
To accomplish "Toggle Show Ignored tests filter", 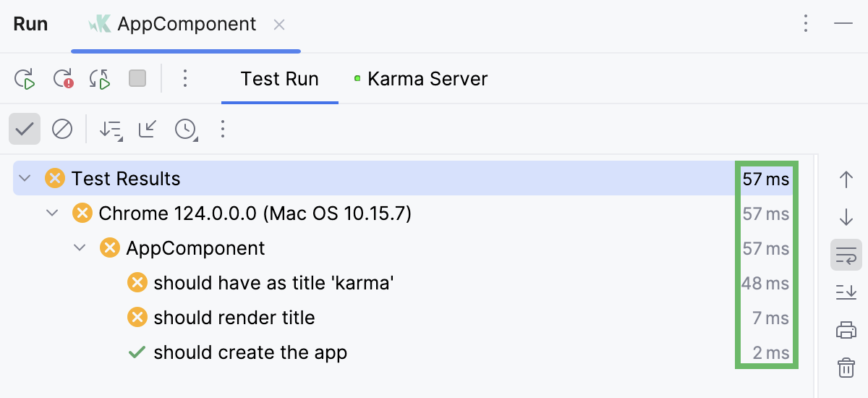I will (x=62, y=130).
